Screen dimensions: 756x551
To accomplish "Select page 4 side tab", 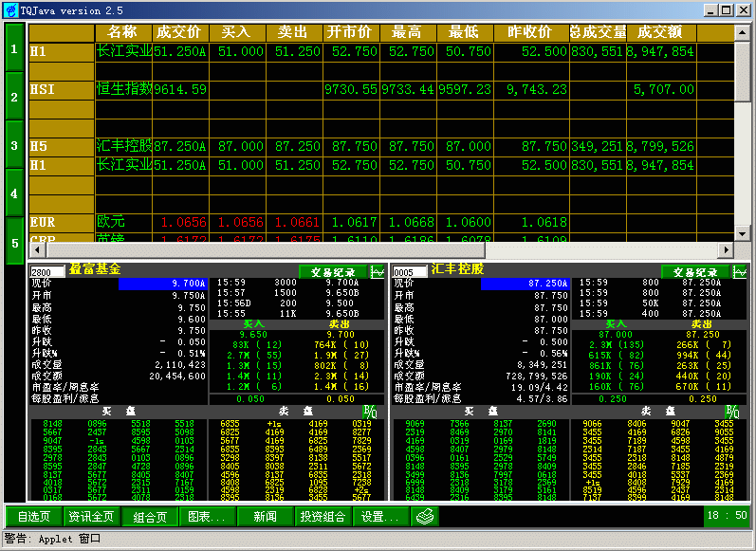I will point(14,193).
